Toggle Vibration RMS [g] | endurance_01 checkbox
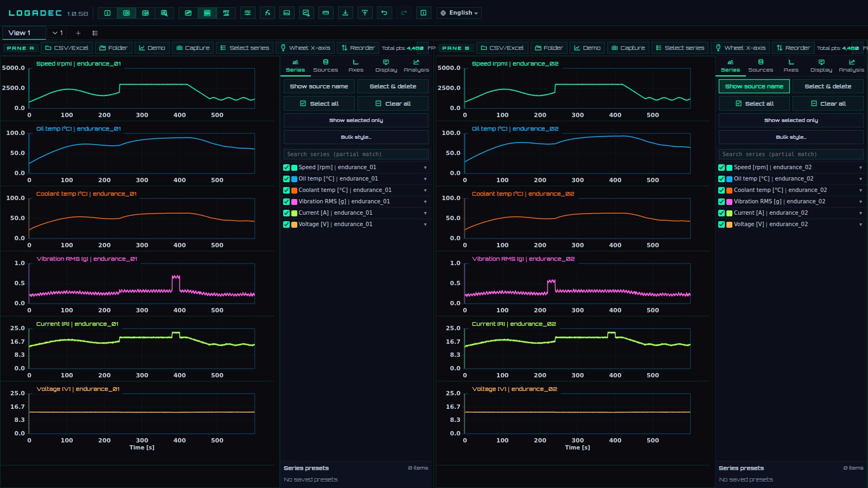This screenshot has height=488, width=868. coord(286,202)
